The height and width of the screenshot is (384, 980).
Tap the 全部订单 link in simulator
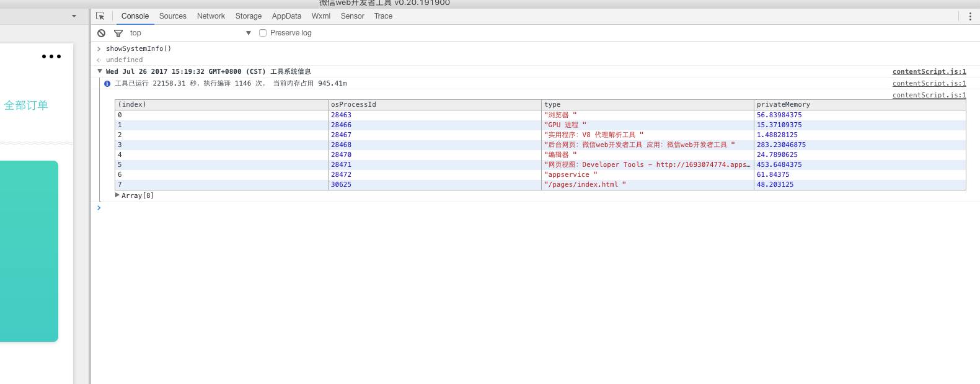pyautogui.click(x=26, y=105)
